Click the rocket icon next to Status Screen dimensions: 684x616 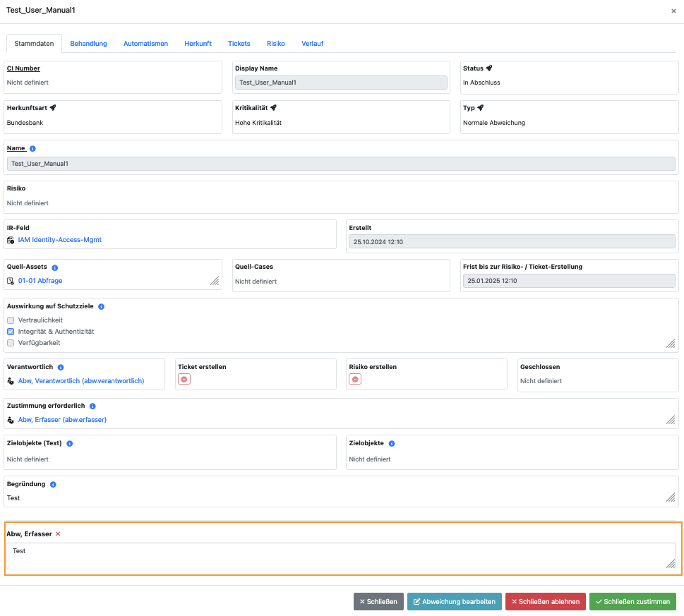489,68
